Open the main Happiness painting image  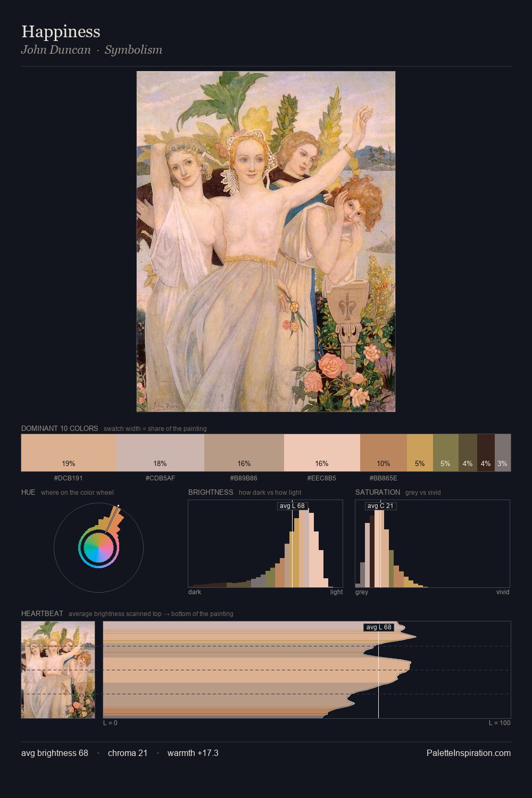point(266,242)
